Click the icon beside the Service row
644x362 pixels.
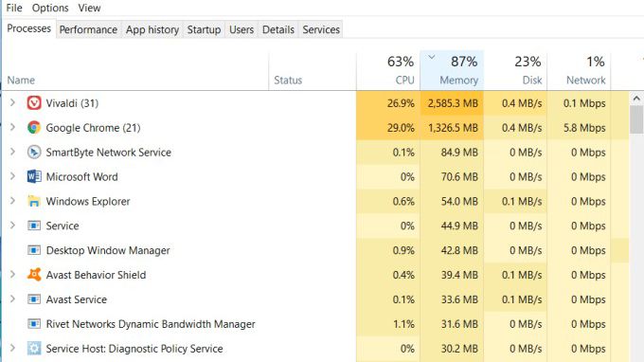click(34, 226)
